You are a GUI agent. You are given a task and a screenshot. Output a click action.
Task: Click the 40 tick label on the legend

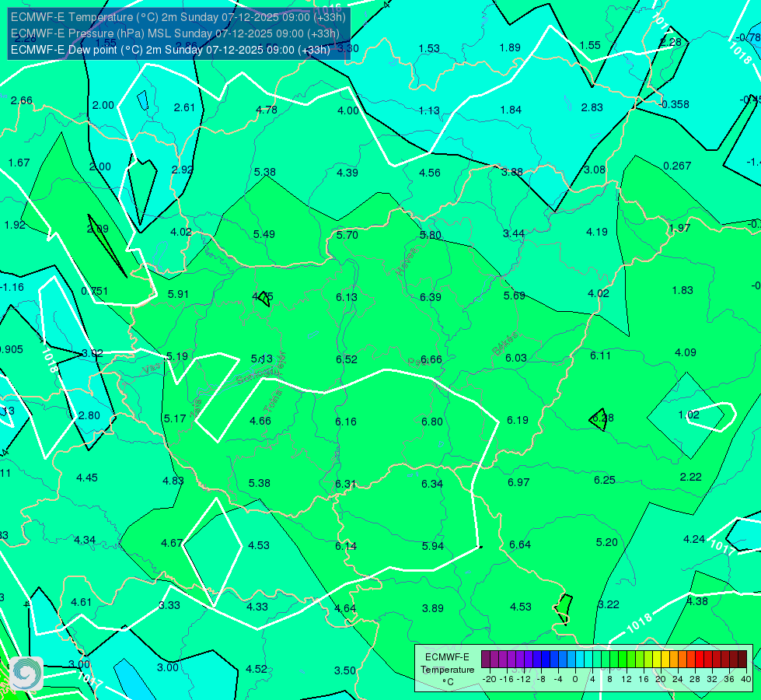[x=746, y=679]
